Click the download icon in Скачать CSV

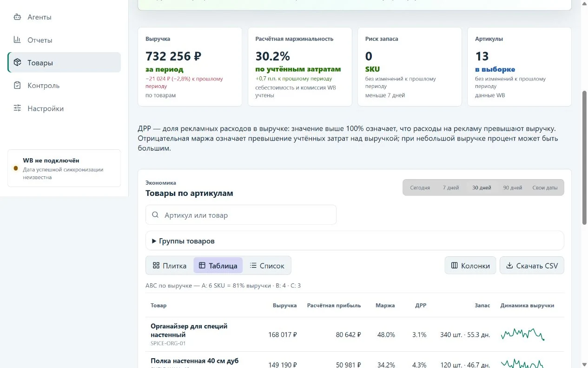coord(509,266)
